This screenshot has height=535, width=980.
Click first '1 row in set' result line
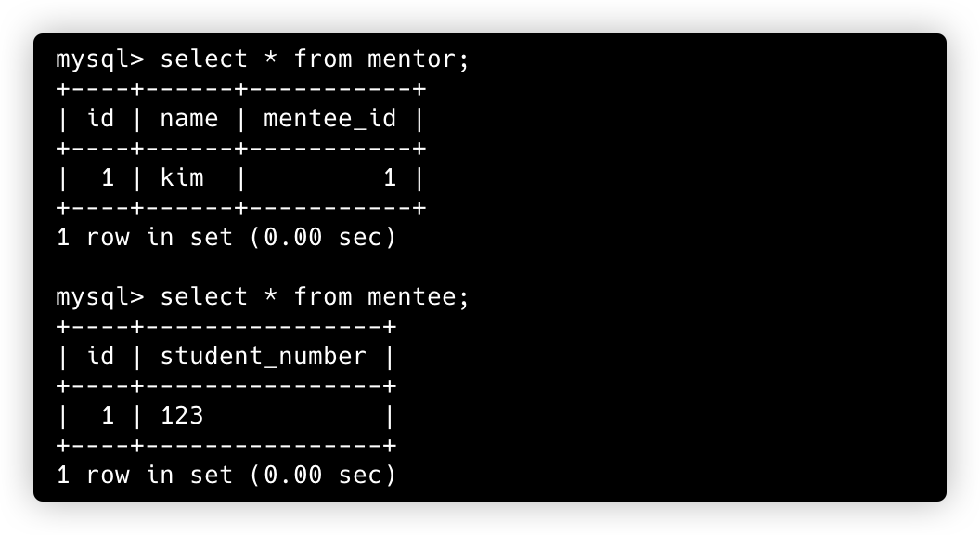pos(226,237)
